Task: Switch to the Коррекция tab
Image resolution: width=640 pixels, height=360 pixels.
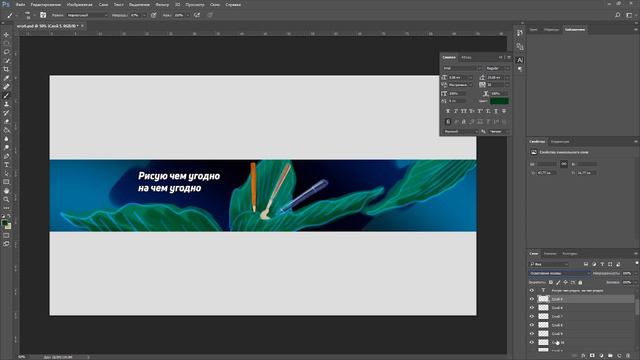Action: (560, 142)
